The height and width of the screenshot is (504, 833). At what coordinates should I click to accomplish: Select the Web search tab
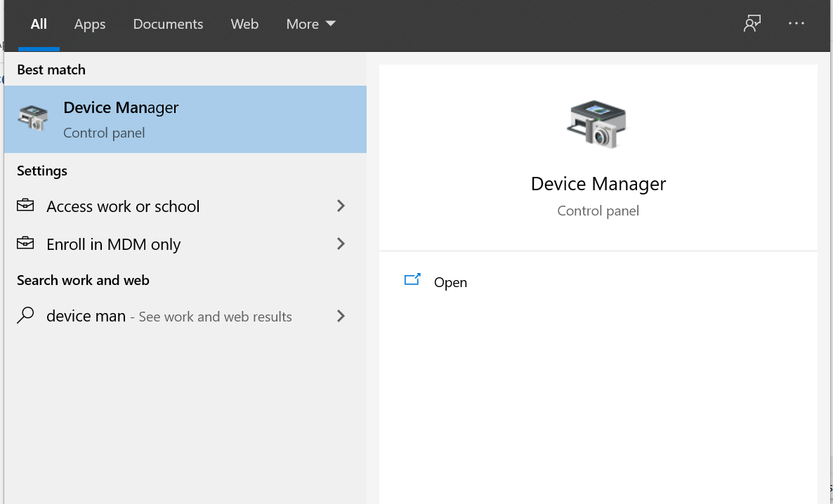tap(244, 23)
